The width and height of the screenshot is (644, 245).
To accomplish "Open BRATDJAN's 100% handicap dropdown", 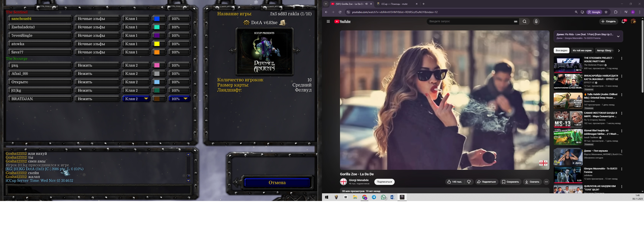I will point(180,99).
